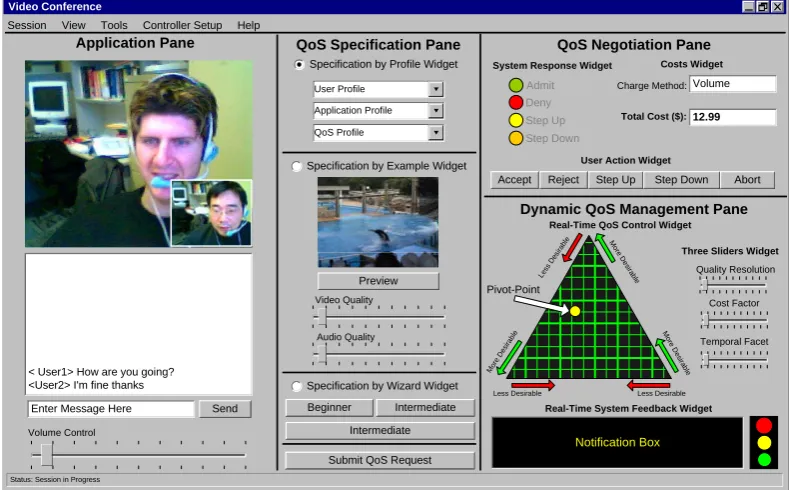The image size is (789, 490).
Task: Click the black Notification Box
Action: 617,442
